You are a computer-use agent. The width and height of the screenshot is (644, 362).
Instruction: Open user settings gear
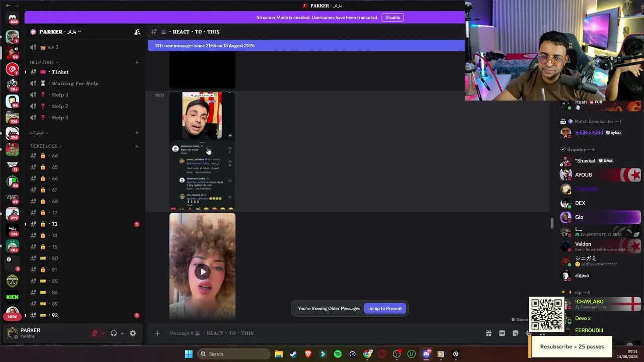[x=133, y=333]
